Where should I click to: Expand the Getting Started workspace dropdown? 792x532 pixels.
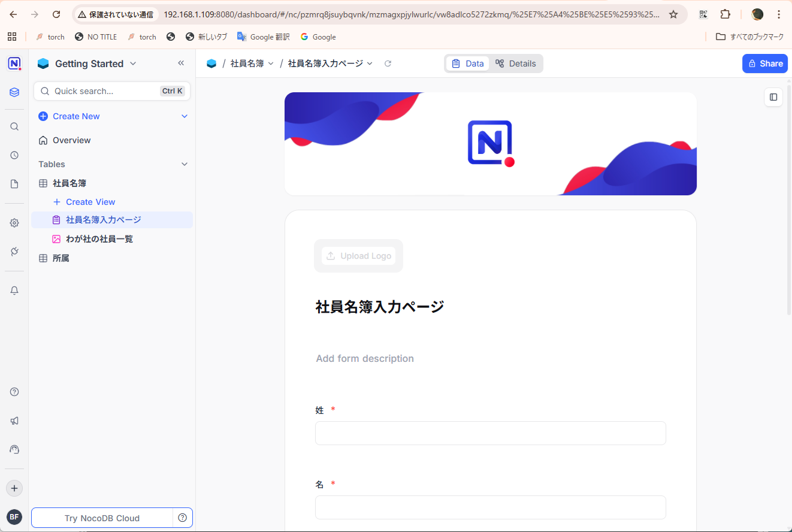click(x=133, y=64)
